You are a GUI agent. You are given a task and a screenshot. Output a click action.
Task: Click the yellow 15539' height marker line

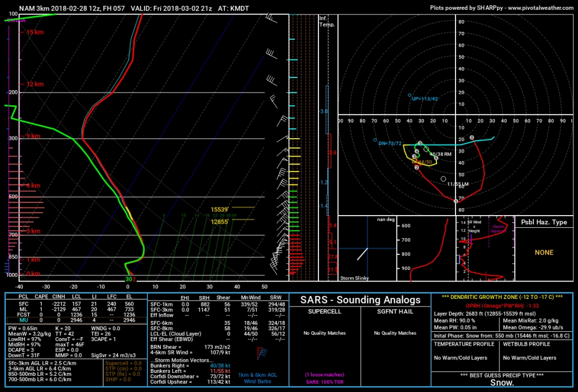243,207
